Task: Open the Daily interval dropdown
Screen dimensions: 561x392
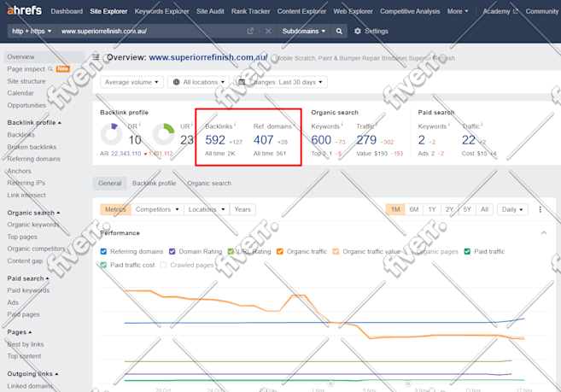Action: pyautogui.click(x=512, y=209)
